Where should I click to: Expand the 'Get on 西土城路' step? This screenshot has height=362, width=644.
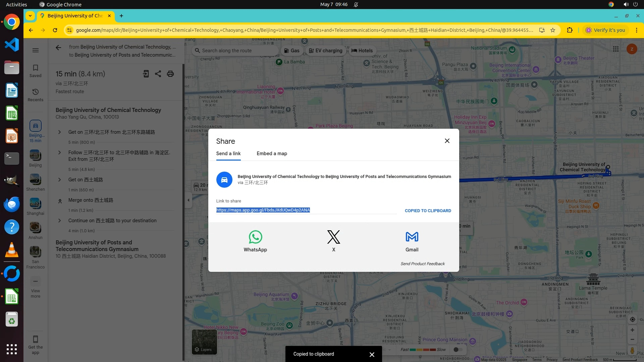pyautogui.click(x=59, y=180)
